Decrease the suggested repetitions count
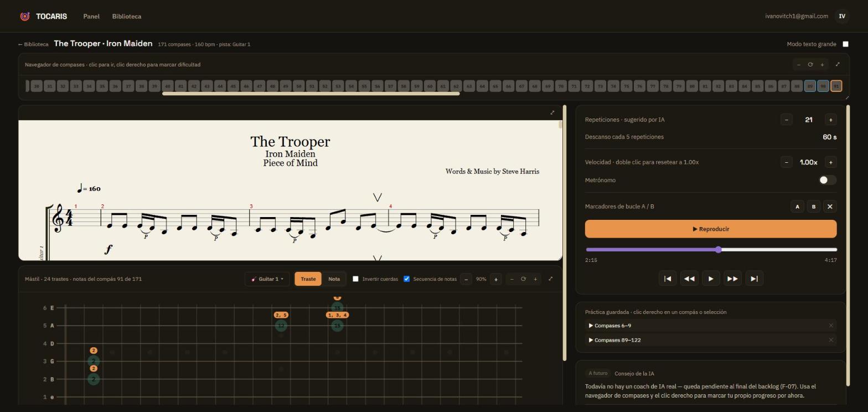The width and height of the screenshot is (868, 412). click(786, 120)
